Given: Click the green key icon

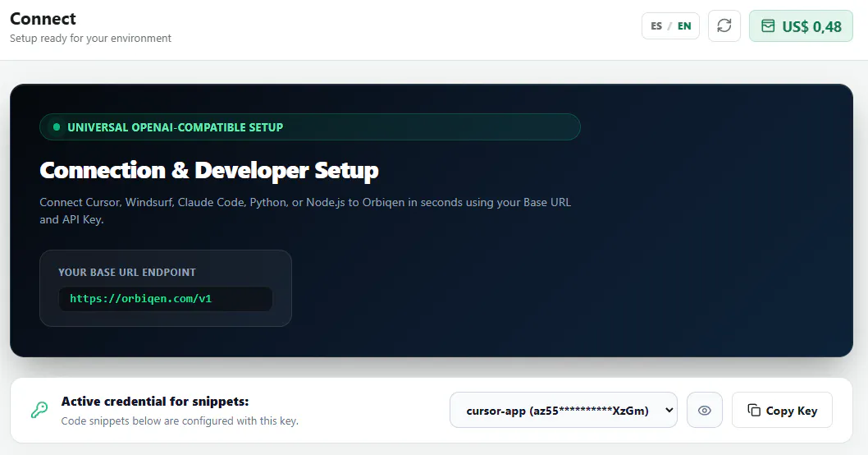Looking at the screenshot, I should point(39,410).
